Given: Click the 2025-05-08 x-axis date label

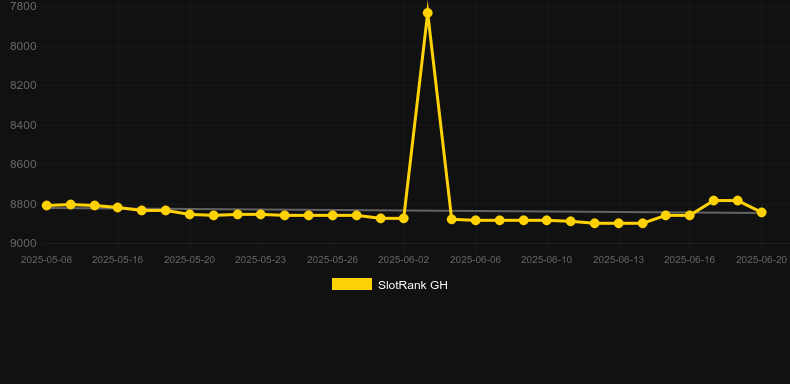Looking at the screenshot, I should tap(46, 260).
